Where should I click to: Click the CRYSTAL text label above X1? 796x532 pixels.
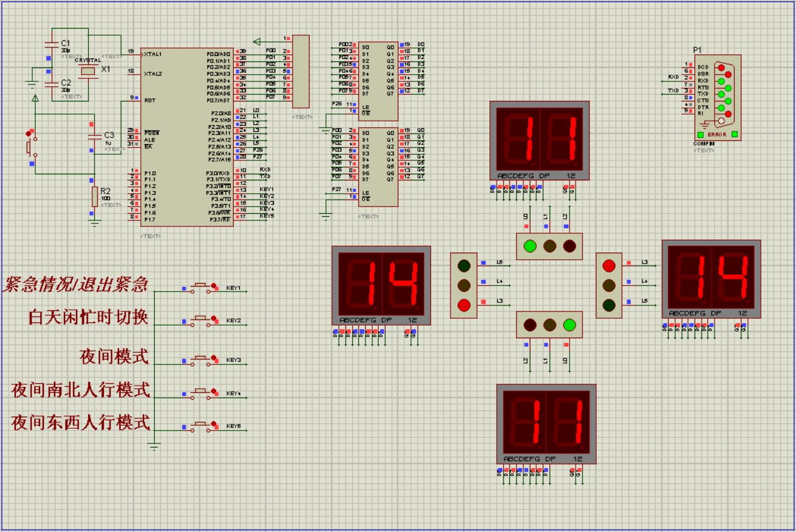88,60
